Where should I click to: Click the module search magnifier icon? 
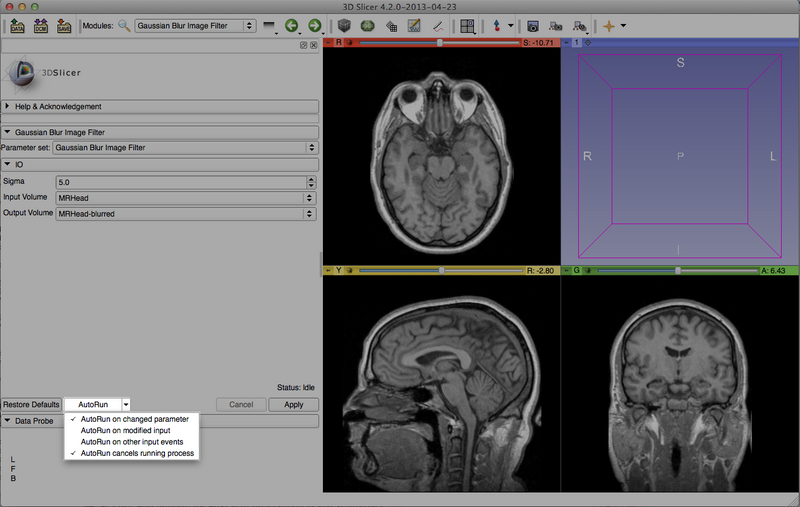point(124,25)
